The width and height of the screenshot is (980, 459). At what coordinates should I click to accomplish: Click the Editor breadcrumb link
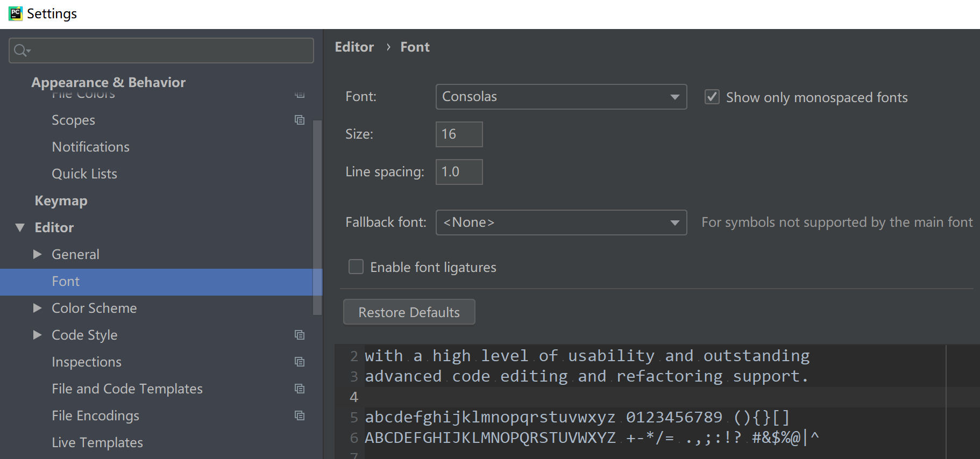pos(354,47)
